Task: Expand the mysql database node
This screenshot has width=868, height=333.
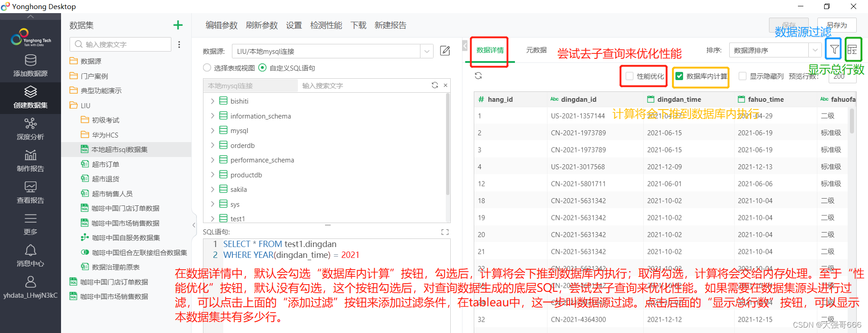Action: [x=212, y=130]
